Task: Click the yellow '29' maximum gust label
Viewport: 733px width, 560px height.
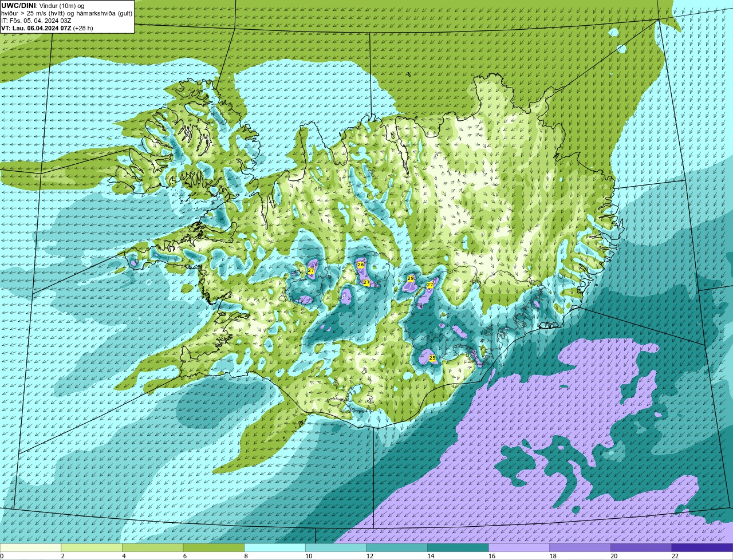Action: [x=411, y=278]
